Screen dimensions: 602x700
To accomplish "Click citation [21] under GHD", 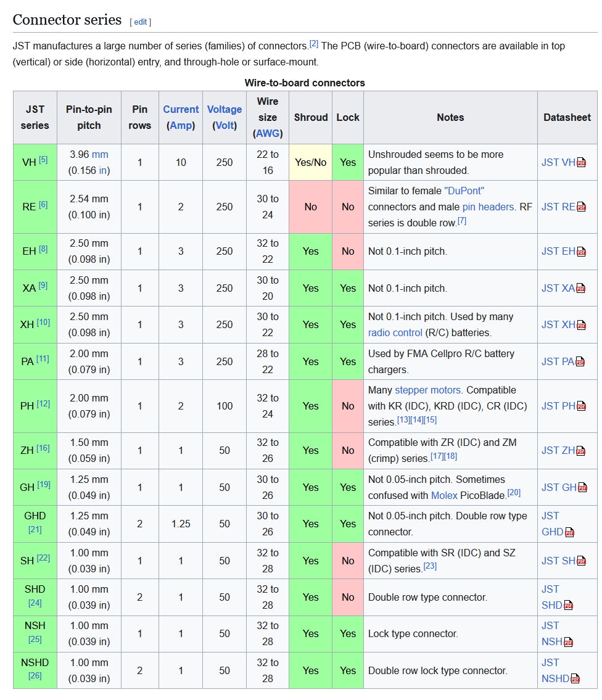I will (x=35, y=530).
